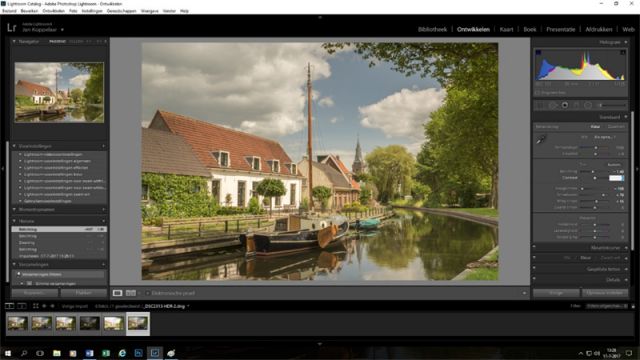Open Windows search from the taskbar
This screenshot has width=640, height=360.
24,353
